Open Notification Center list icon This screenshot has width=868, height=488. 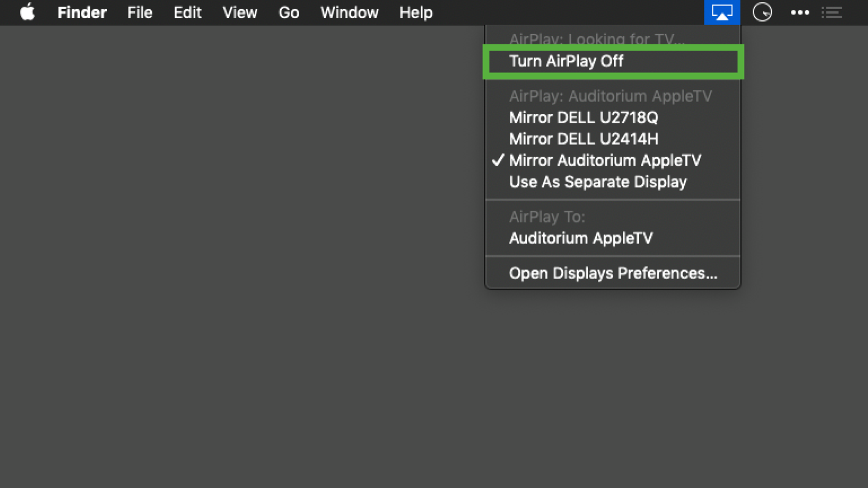click(x=832, y=12)
